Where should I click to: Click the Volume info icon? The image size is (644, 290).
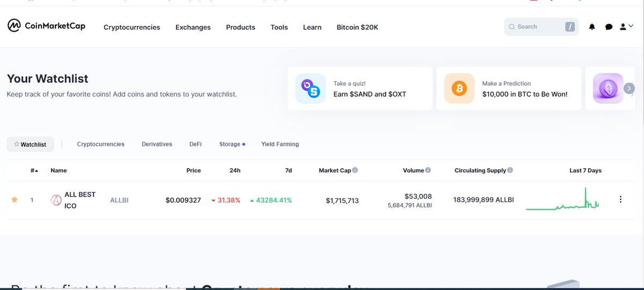click(428, 171)
